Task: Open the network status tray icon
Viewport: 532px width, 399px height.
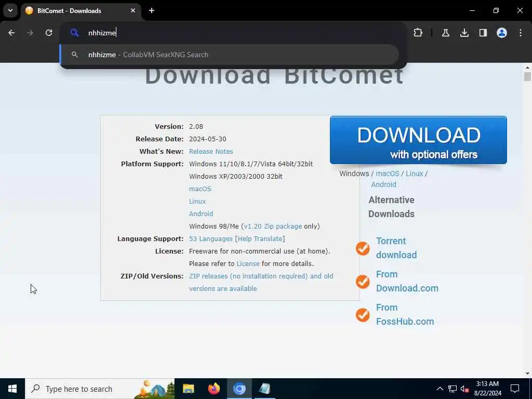Action: click(x=453, y=389)
